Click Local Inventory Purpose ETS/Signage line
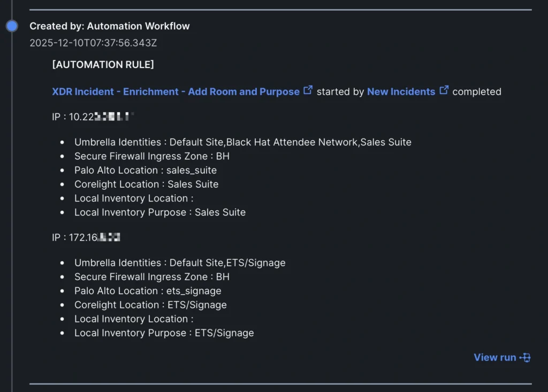Viewport: 548px width, 392px height. pos(164,333)
